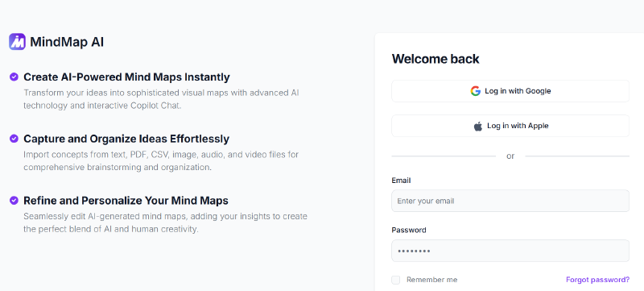
Task: Click the Password field label
Action: [409, 231]
